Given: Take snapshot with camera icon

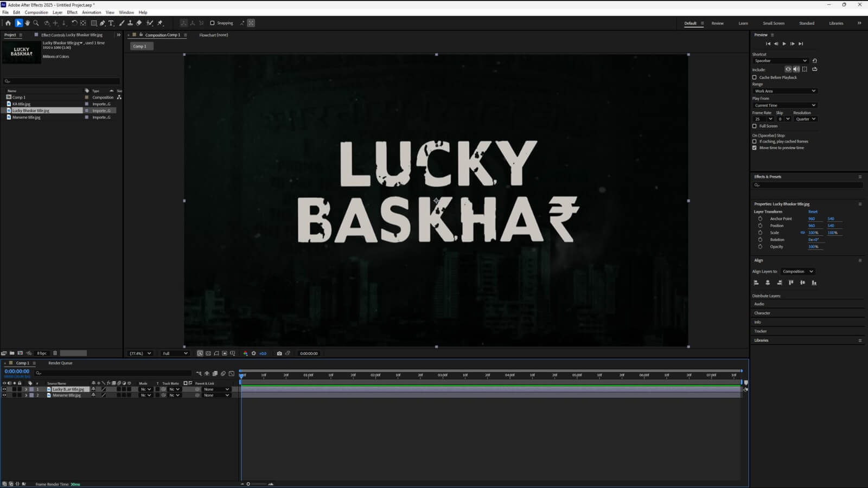Looking at the screenshot, I should [279, 354].
